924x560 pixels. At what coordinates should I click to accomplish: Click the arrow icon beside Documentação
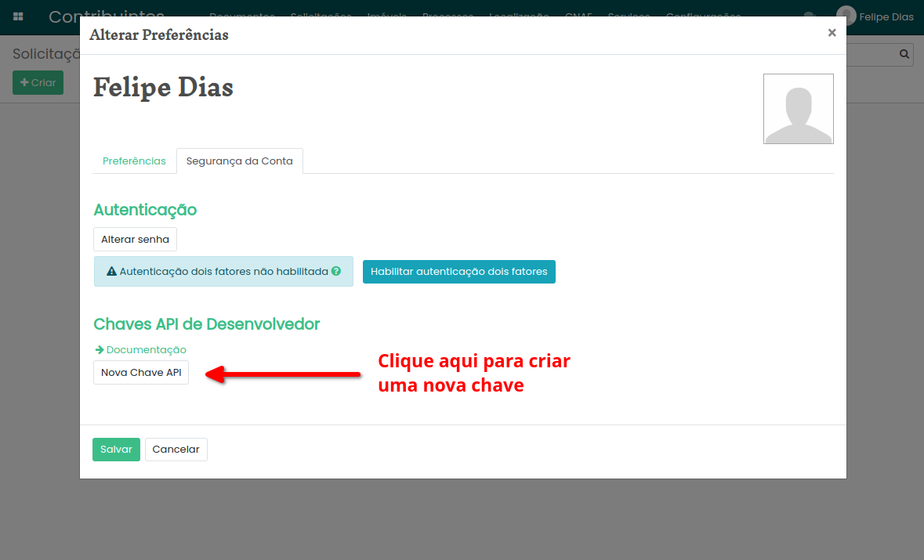pyautogui.click(x=100, y=350)
